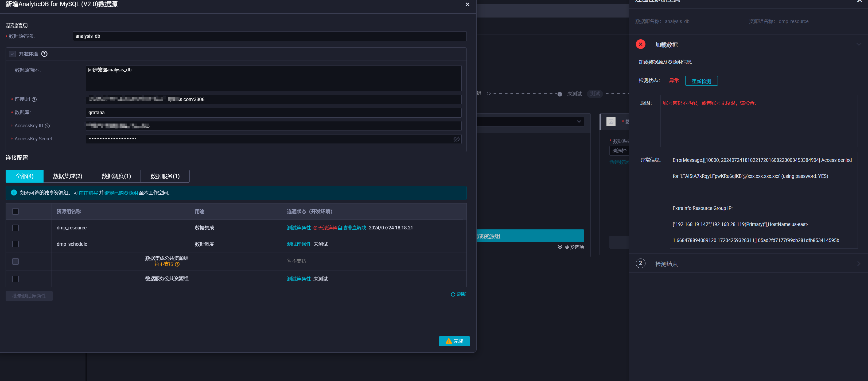Screen dimensions: 868x381
Task: Close the 新增AnalyticDB datasource dialog
Action: (467, 4)
